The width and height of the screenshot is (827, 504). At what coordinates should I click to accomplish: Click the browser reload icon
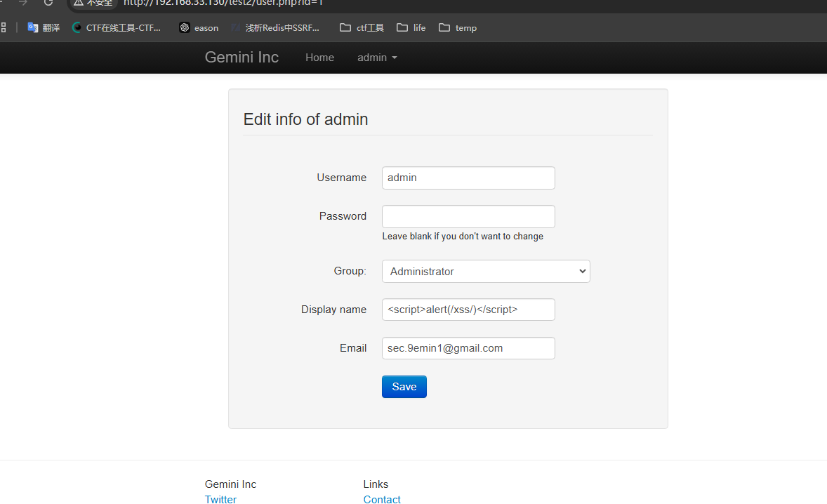[48, 2]
